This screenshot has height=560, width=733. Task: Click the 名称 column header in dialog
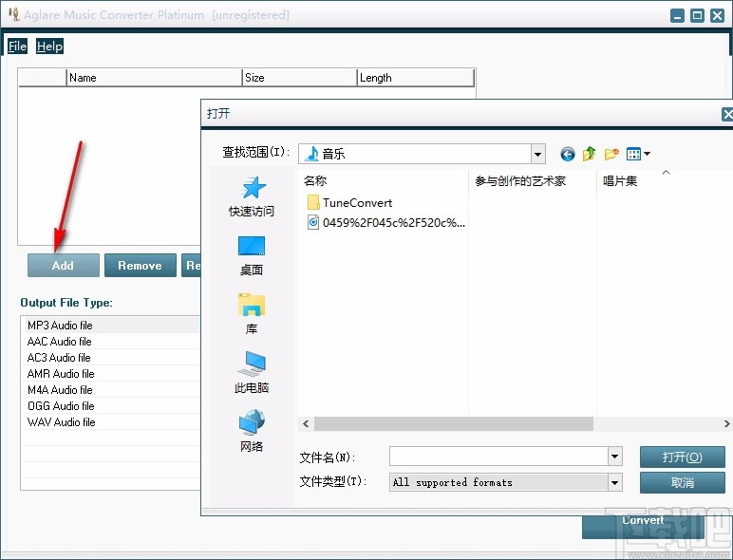383,181
